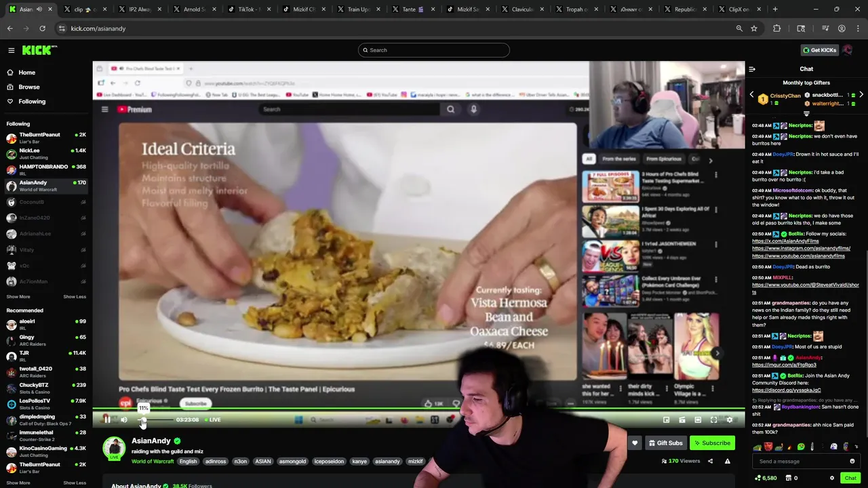Click the browser Back arrow
868x488 pixels.
(x=10, y=28)
